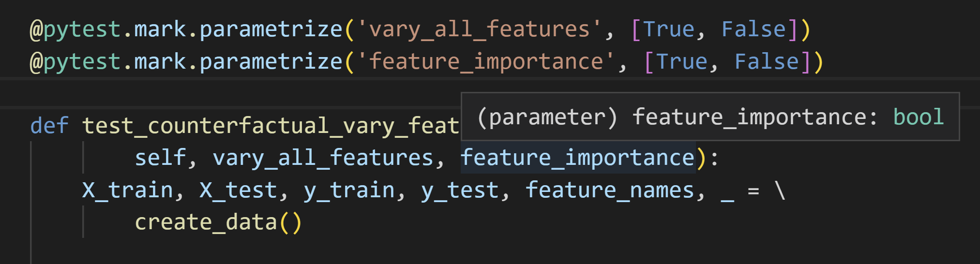The image size is (980, 264).
Task: Click the highlighted feature_importance parameter
Action: 577,158
